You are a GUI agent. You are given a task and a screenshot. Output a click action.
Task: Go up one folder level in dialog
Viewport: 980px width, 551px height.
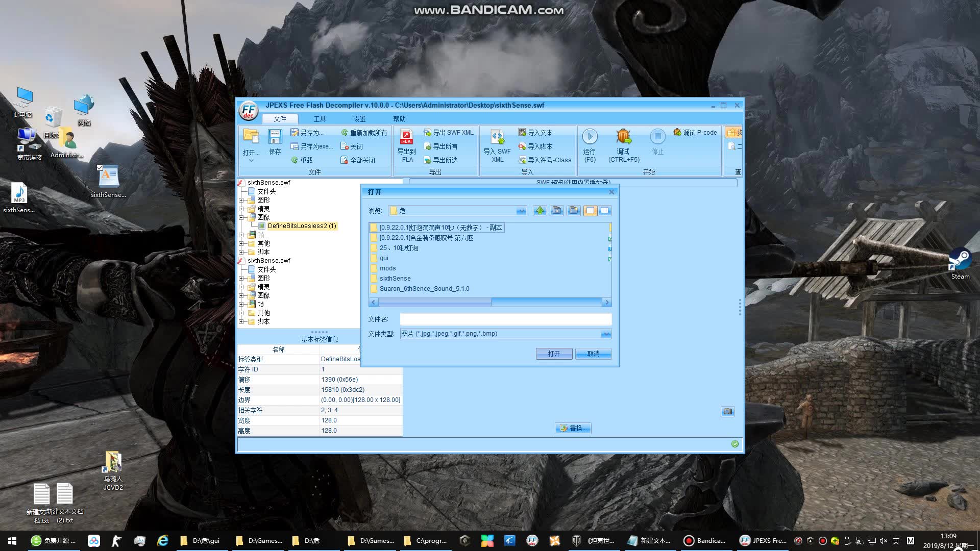tap(540, 211)
